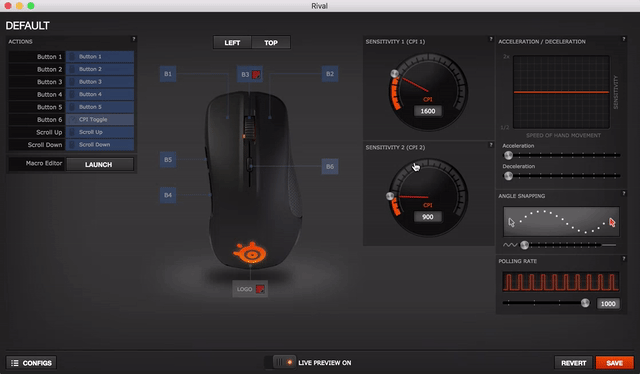Click the Sensitivity 2 CPI dial knob
Image resolution: width=640 pixels, height=374 pixels.
pyautogui.click(x=390, y=196)
